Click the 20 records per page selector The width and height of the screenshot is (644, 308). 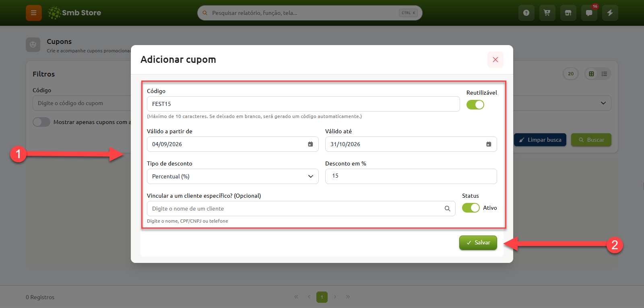[571, 74]
